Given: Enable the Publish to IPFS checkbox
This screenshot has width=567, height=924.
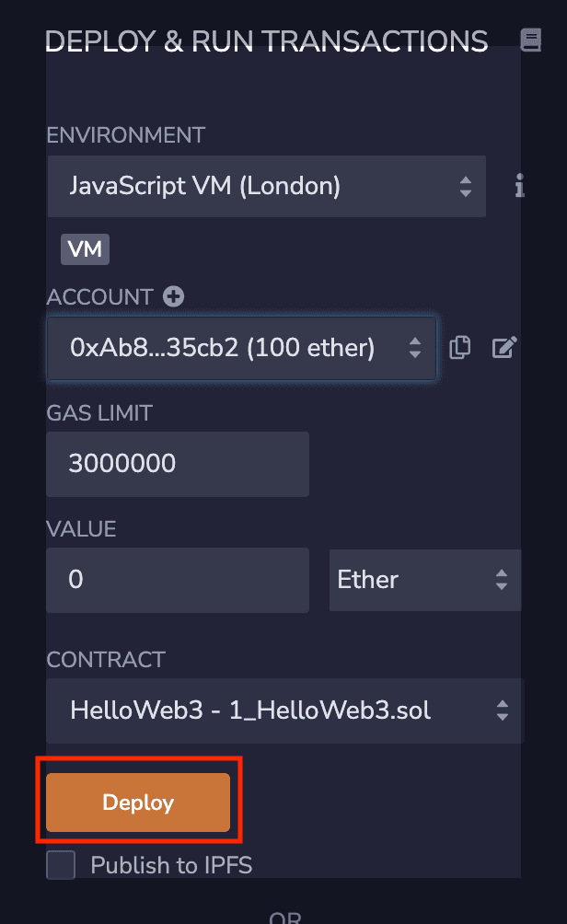Looking at the screenshot, I should (60, 865).
